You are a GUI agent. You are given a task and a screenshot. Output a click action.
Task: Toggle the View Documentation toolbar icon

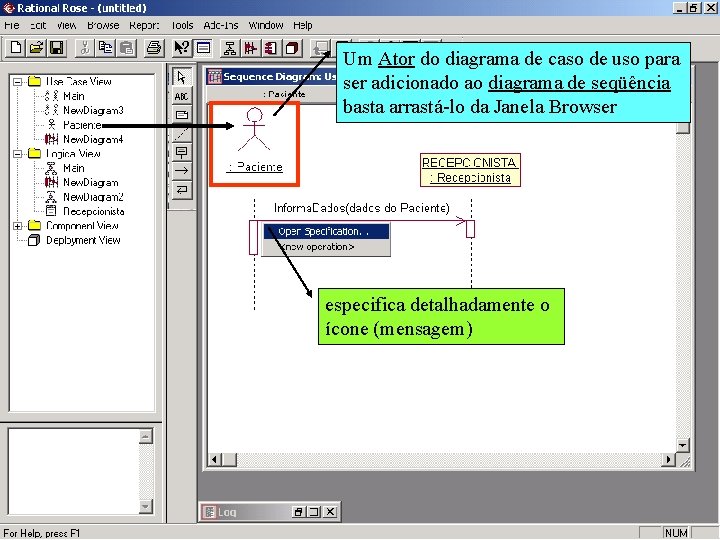(x=203, y=48)
